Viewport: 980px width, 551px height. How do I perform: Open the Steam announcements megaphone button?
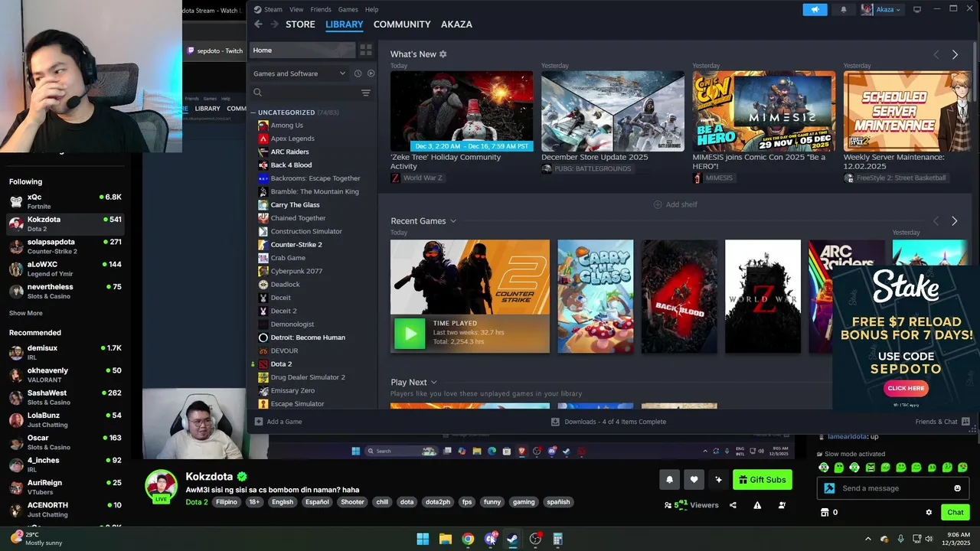(x=815, y=9)
